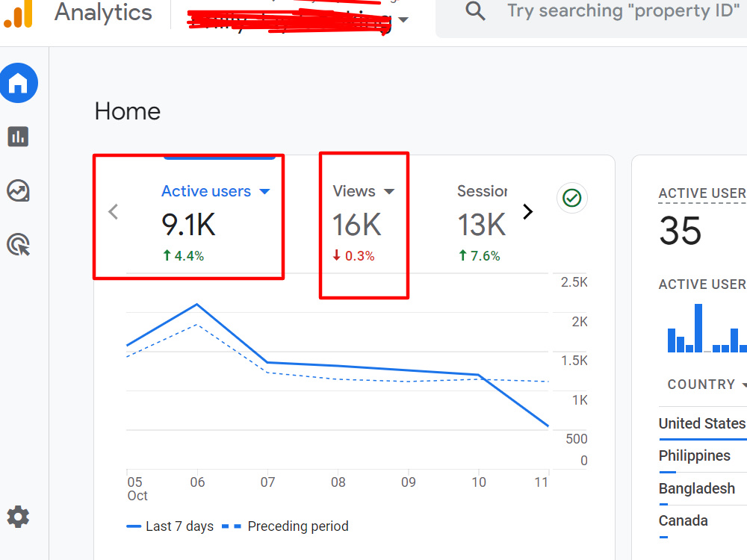Click the 05 Oct axis label
This screenshot has width=747, height=560.
137,488
